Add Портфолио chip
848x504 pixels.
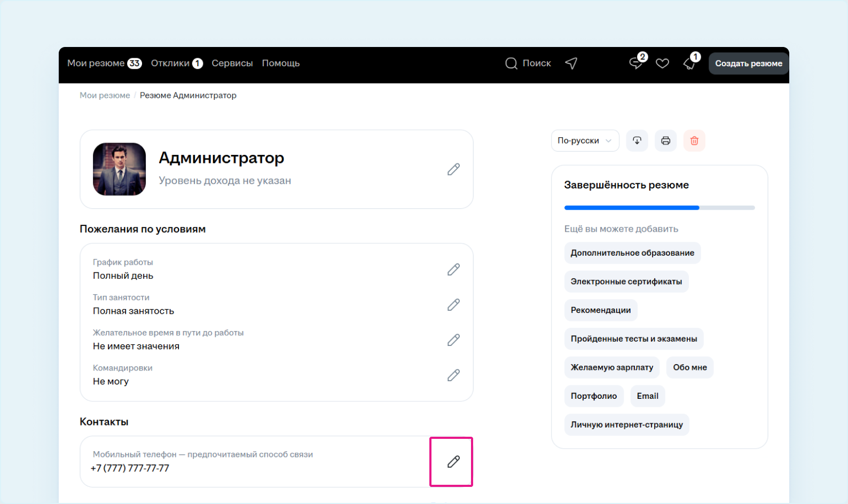(x=594, y=396)
